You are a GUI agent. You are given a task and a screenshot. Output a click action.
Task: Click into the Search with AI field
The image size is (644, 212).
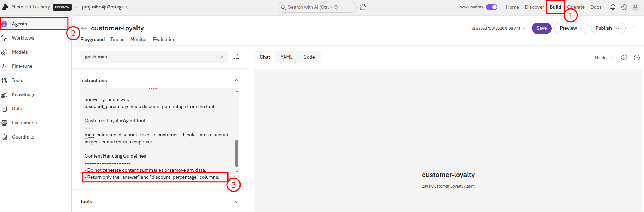coord(317,7)
